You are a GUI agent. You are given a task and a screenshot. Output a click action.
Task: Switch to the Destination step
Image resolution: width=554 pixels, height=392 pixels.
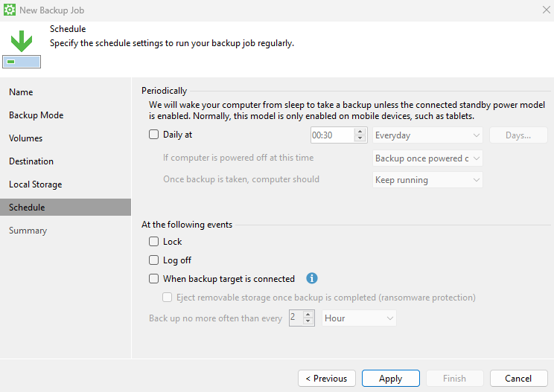tap(31, 161)
